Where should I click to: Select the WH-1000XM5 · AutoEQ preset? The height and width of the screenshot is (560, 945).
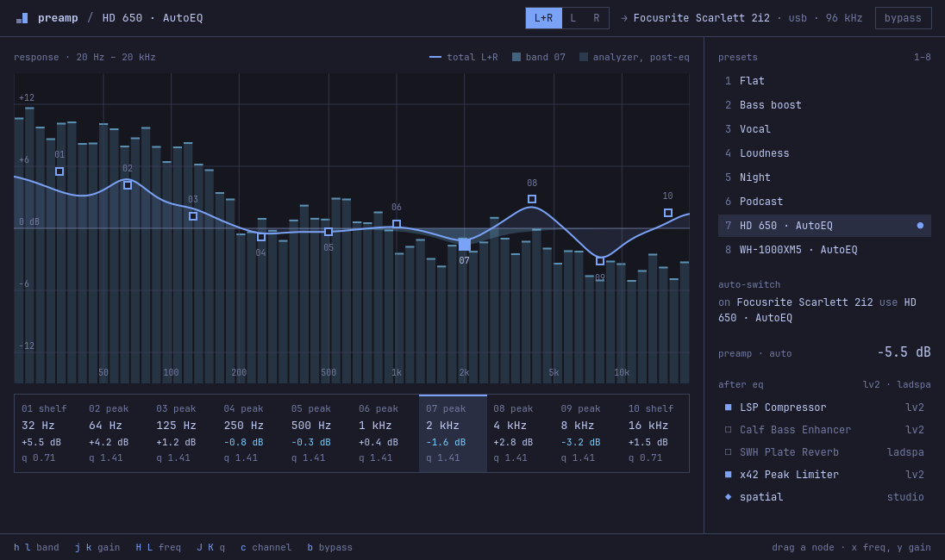coord(824,249)
